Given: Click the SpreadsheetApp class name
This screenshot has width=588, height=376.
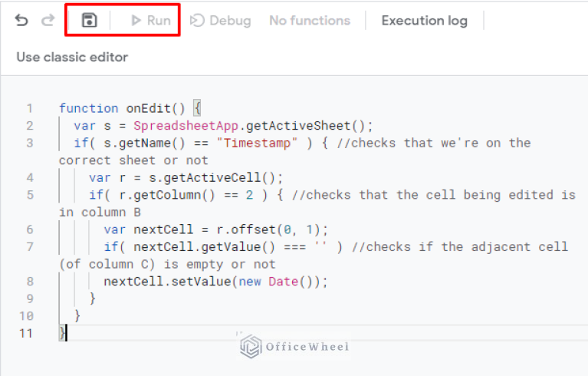Looking at the screenshot, I should click(x=176, y=126).
